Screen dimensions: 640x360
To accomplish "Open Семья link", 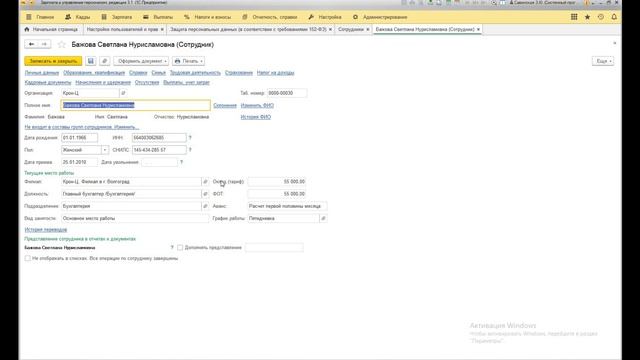I will pos(158,73).
